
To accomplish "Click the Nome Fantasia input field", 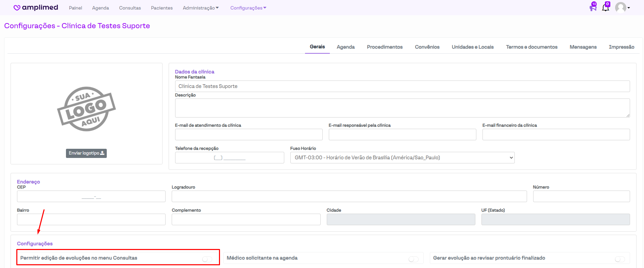I will (402, 86).
